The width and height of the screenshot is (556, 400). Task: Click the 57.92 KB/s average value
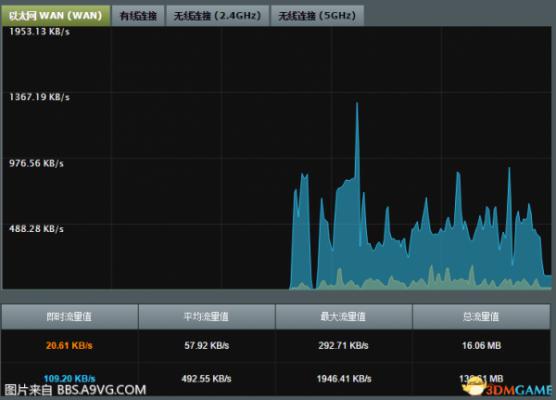[207, 345]
